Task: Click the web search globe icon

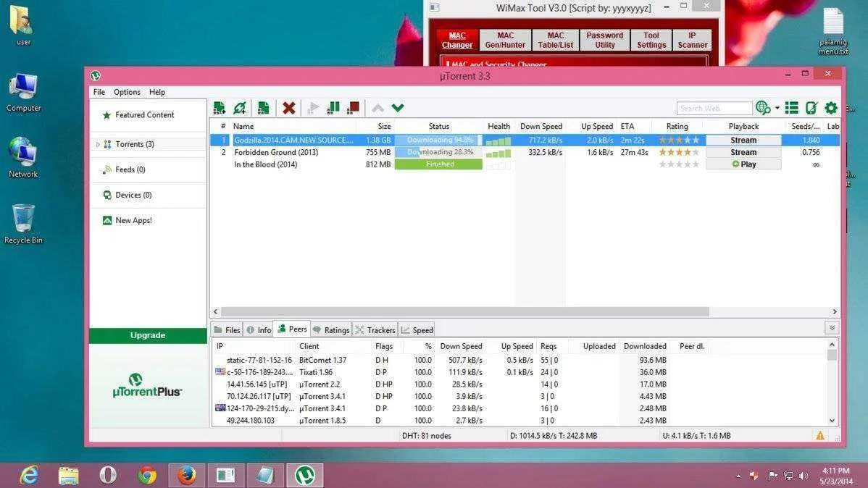Action: pos(764,108)
